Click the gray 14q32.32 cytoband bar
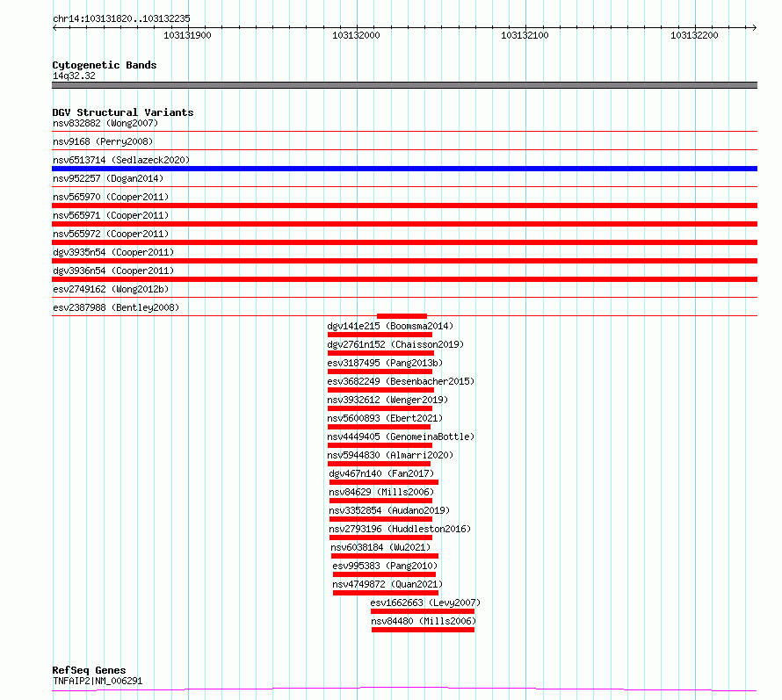Screen dimensions: 782x700 [x=404, y=85]
